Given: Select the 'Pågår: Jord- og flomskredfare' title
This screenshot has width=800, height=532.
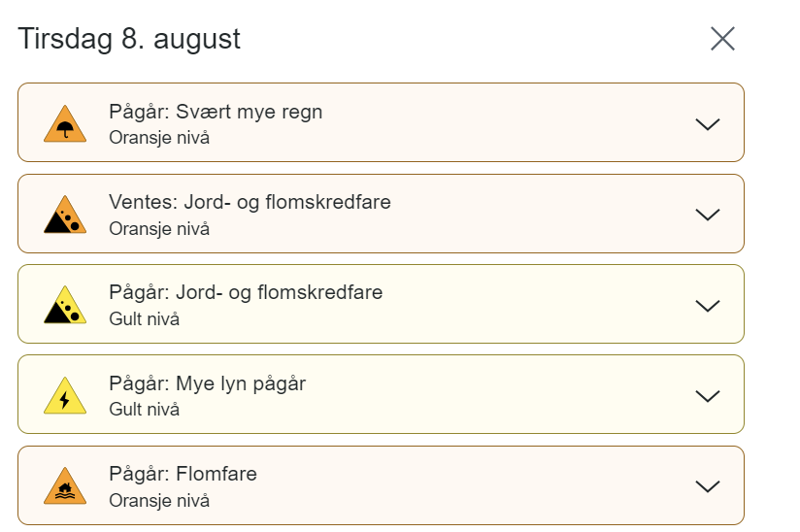Looking at the screenshot, I should point(246,293).
